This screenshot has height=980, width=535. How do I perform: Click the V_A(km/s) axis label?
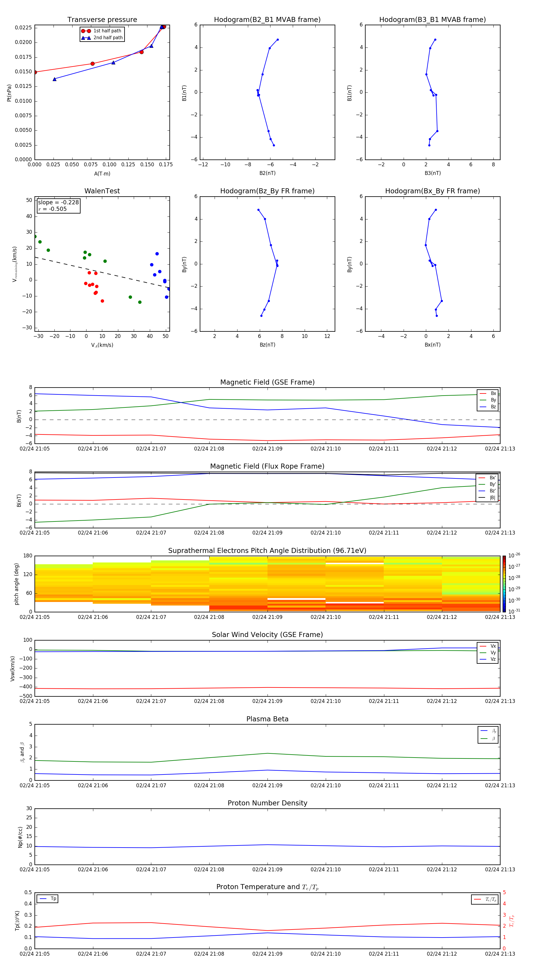pos(102,345)
